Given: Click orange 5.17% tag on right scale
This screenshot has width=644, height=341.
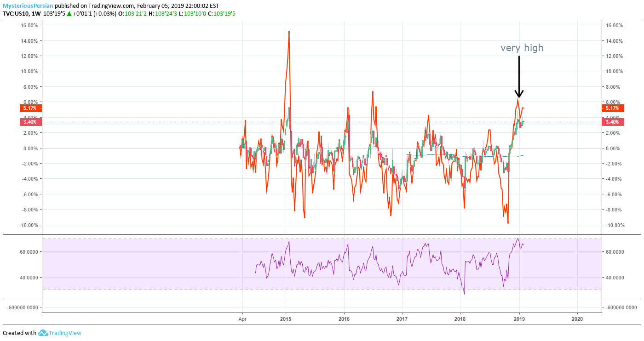Looking at the screenshot, I should (613, 108).
